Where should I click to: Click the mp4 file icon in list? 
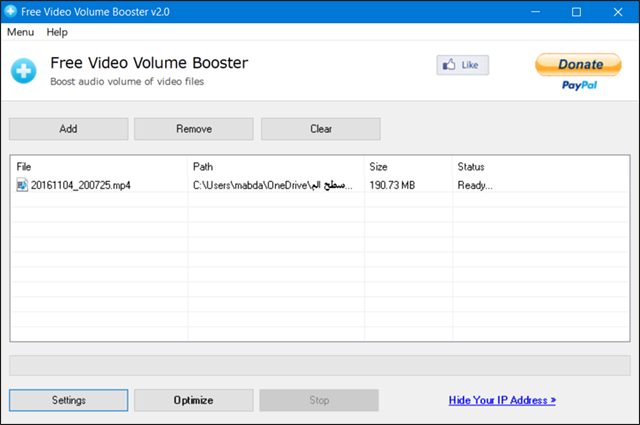click(22, 185)
